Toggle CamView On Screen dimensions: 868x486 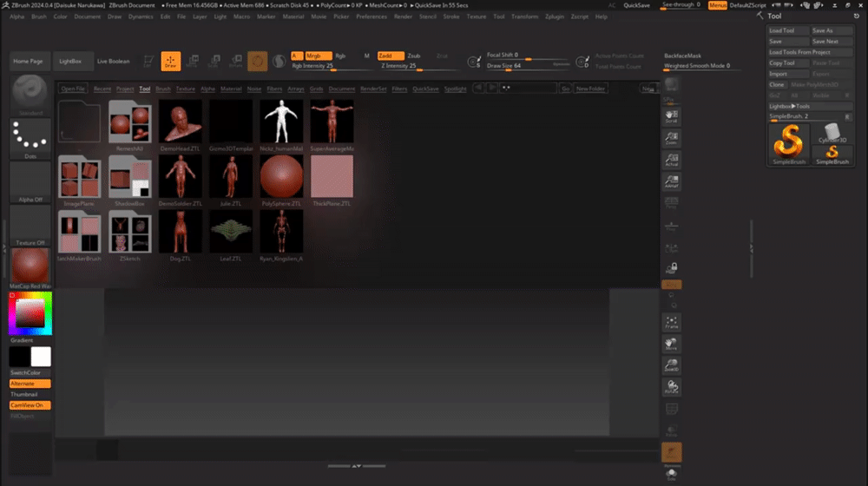coord(30,405)
